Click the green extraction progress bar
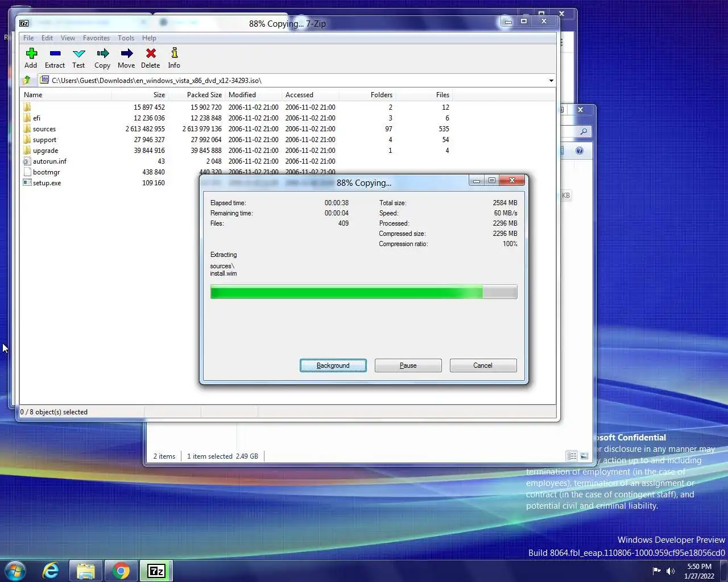Image resolution: width=728 pixels, height=582 pixels. 363,292
